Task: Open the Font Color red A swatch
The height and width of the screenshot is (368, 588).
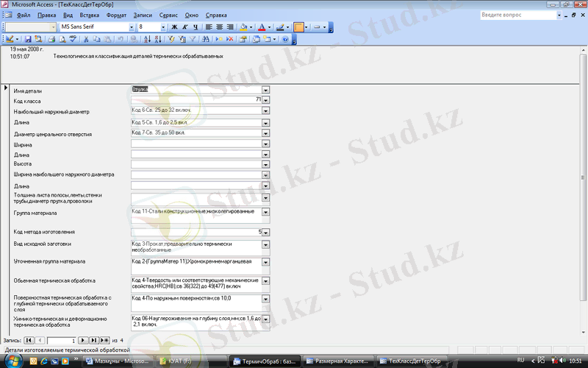Action: tap(262, 27)
